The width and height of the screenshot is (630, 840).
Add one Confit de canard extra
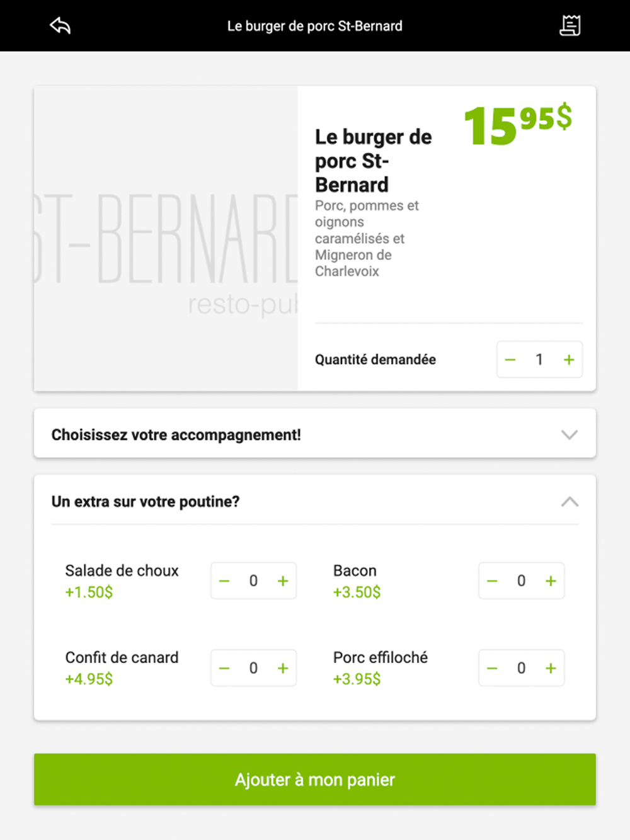(x=283, y=668)
